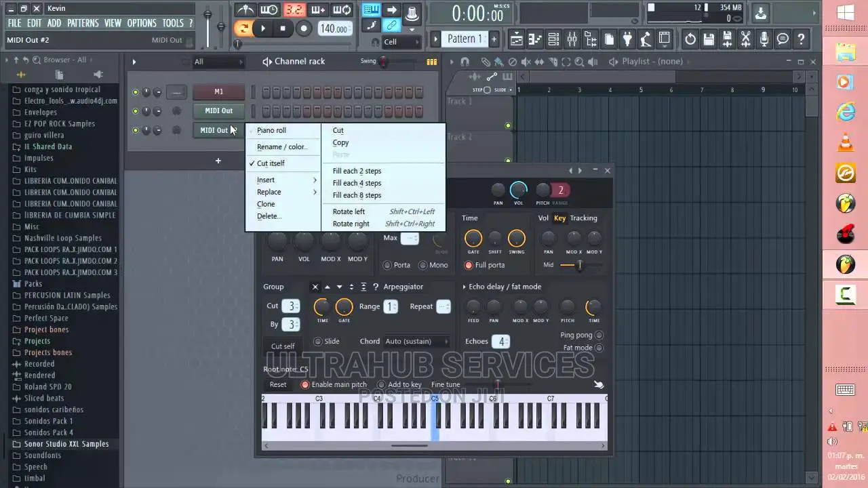Expand the Replace submenu
The width and height of the screenshot is (868, 488).
pyautogui.click(x=283, y=192)
